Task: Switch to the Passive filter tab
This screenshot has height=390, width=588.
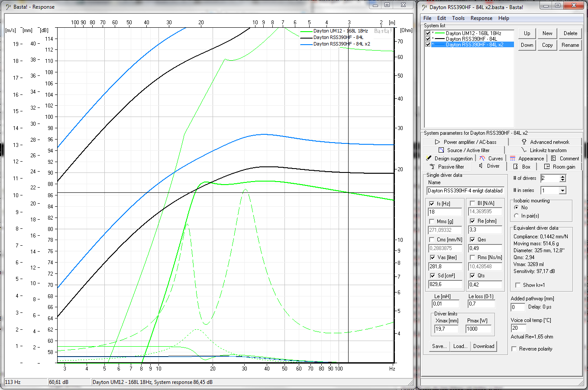Action: click(x=446, y=167)
